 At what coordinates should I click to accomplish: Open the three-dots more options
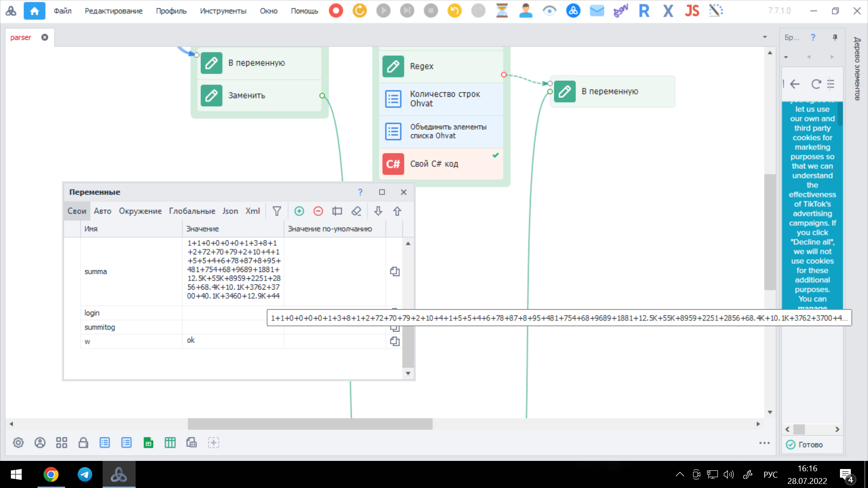point(764,443)
